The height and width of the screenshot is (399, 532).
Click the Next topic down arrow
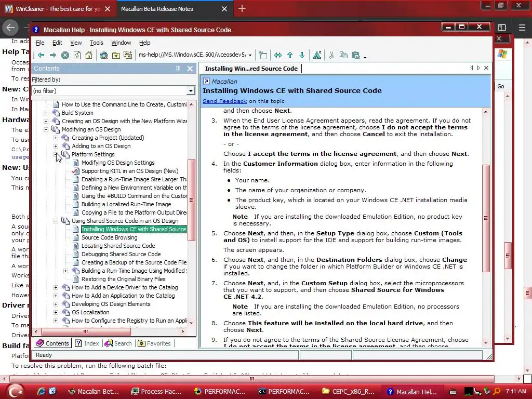tap(302, 55)
